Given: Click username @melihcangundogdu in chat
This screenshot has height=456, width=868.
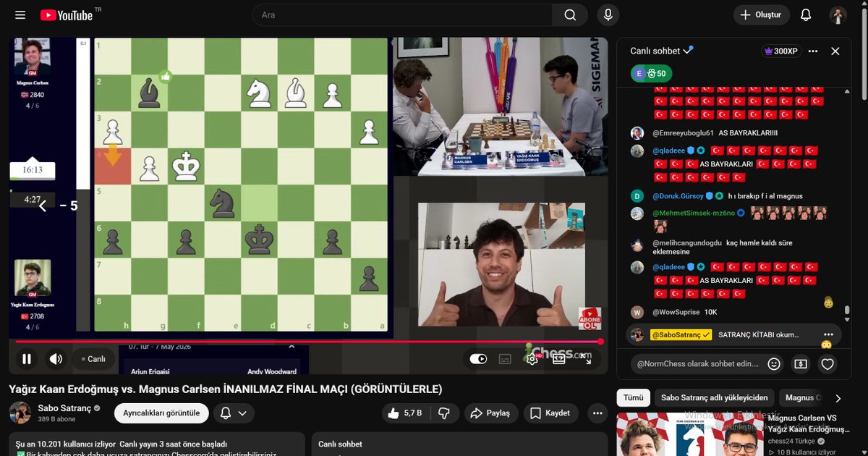Looking at the screenshot, I should coord(687,243).
